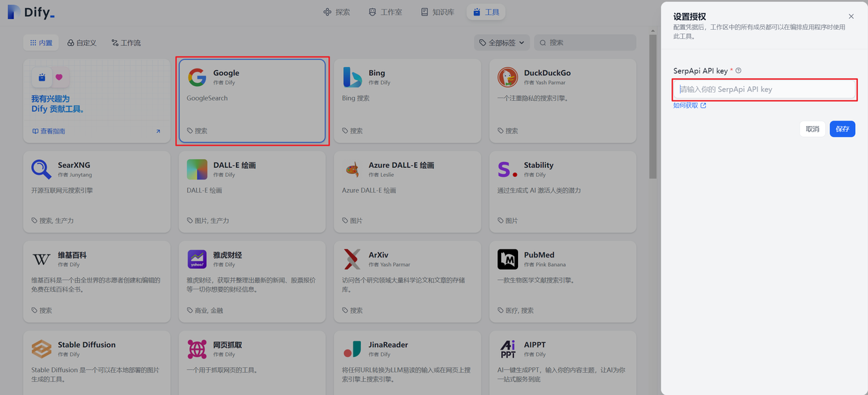
Task: Select the 自定义 filter tab
Action: 82,43
